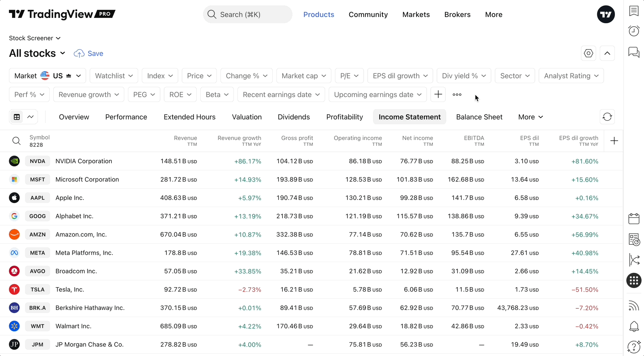Viewport: 644px width, 356px height.
Task: Switch to the Valuation tab
Action: pyautogui.click(x=247, y=117)
